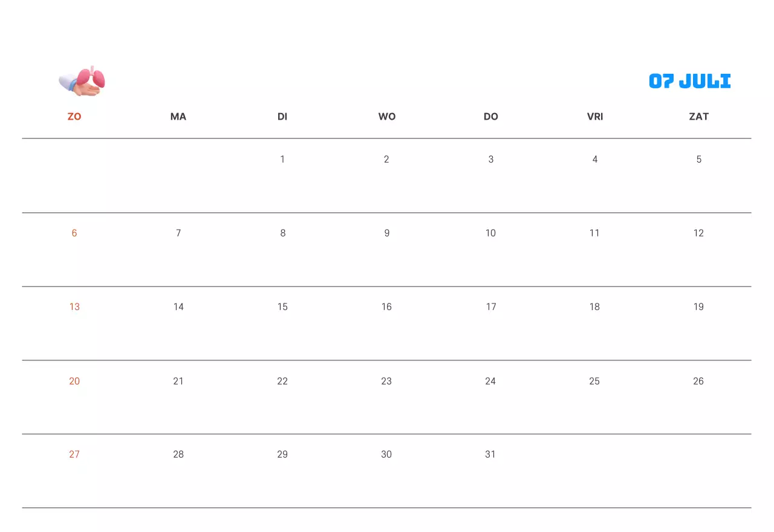Image resolution: width=774 pixels, height=532 pixels.
Task: Click on the 13th in red
Action: pyautogui.click(x=74, y=307)
